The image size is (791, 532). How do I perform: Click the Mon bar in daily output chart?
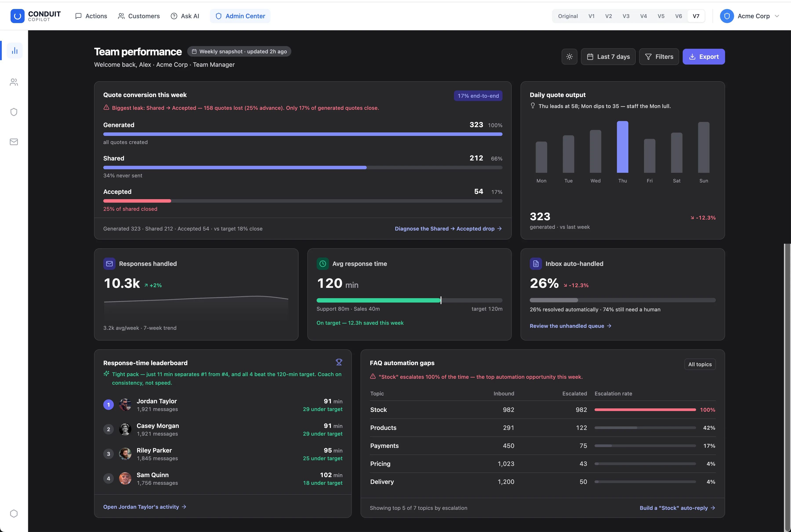click(x=541, y=157)
